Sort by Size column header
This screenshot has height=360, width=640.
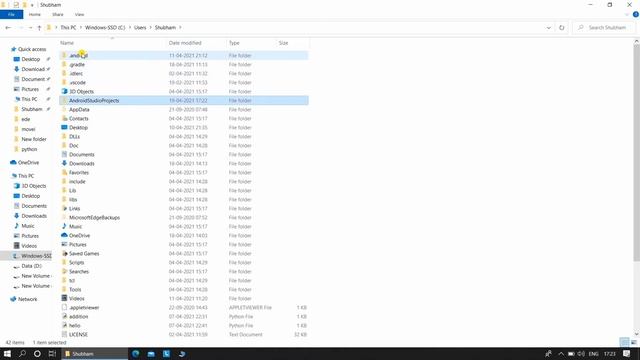point(283,43)
